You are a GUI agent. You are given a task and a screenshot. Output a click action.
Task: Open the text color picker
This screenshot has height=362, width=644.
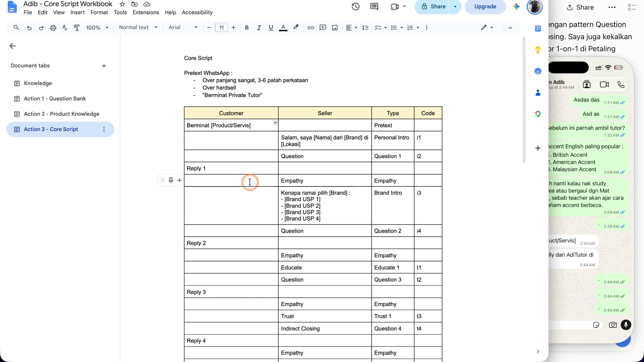(x=283, y=28)
